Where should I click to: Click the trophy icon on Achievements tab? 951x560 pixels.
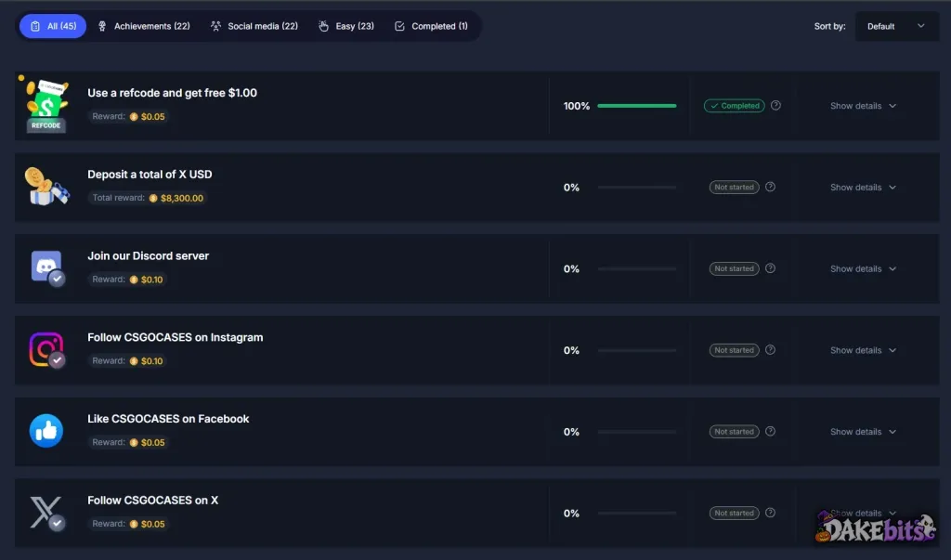click(102, 26)
